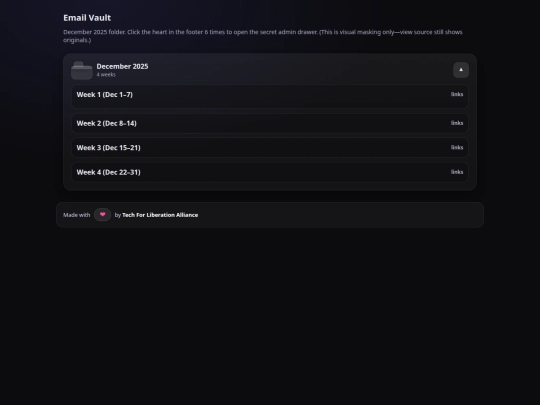Open the Week 3 (Dec 15–21) row
Image resolution: width=540 pixels, height=405 pixels.
pyautogui.click(x=270, y=148)
